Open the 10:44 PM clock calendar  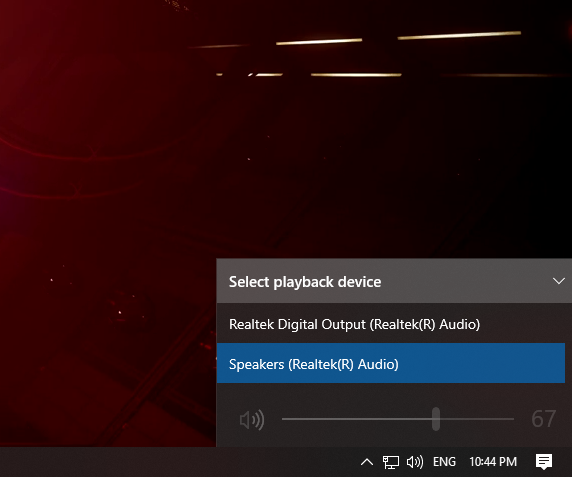click(493, 462)
